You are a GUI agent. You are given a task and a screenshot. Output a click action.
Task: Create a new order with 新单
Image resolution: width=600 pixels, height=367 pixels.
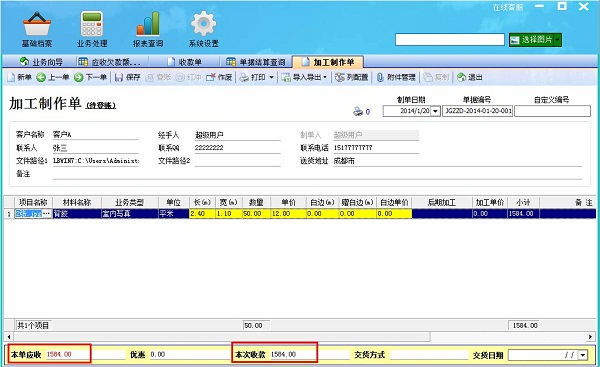[19, 77]
